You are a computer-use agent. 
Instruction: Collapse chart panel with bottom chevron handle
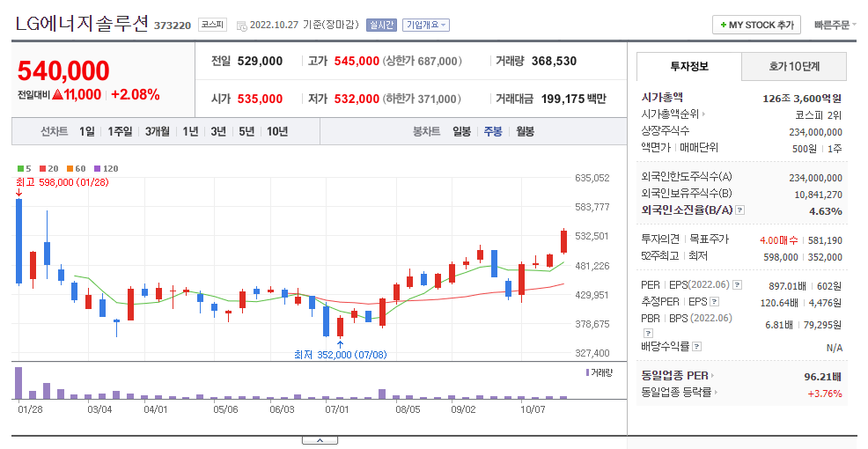click(320, 441)
